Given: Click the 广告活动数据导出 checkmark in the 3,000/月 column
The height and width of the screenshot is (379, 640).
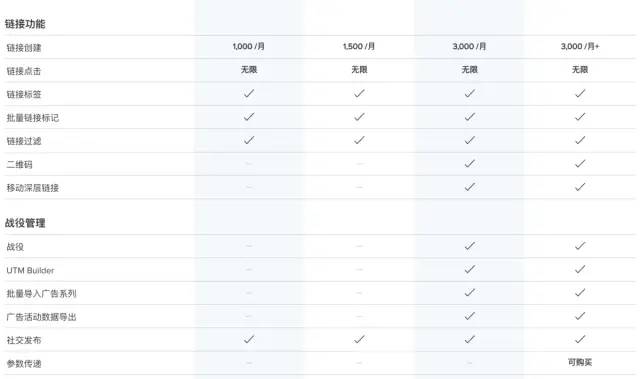Looking at the screenshot, I should coord(469,316).
